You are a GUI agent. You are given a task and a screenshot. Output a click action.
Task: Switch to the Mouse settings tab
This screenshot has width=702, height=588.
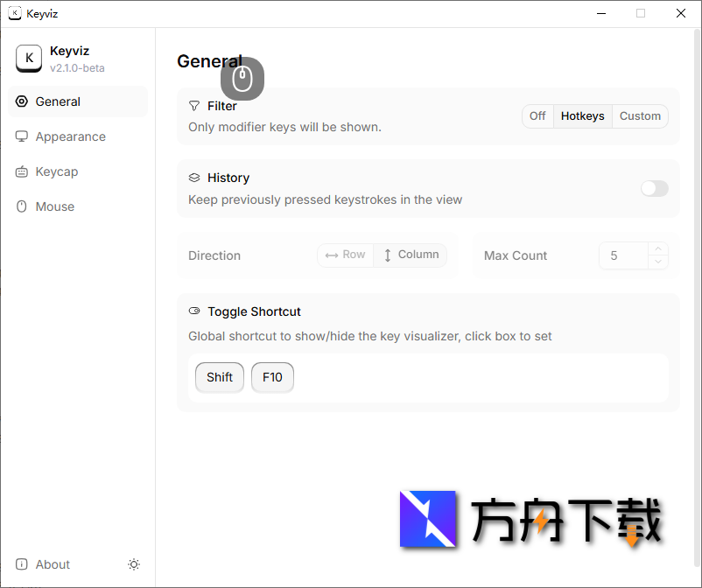pos(54,206)
